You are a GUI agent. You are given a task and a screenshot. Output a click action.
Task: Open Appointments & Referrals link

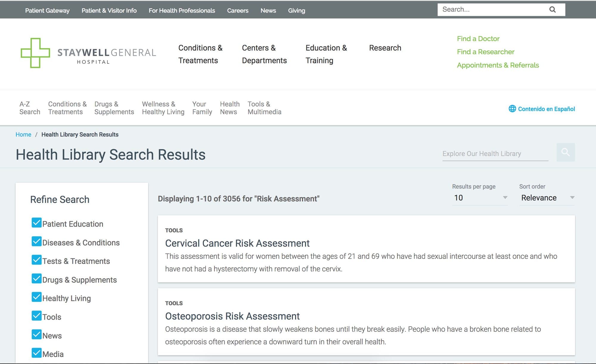pyautogui.click(x=498, y=65)
